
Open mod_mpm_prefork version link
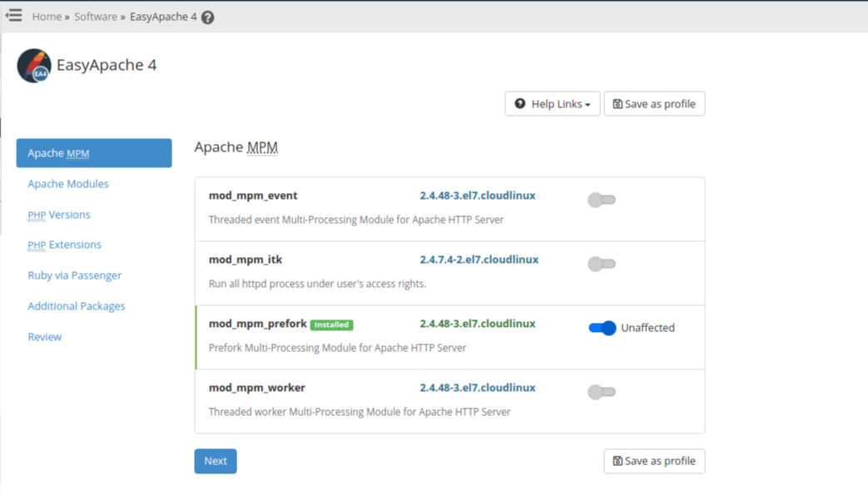[477, 324]
